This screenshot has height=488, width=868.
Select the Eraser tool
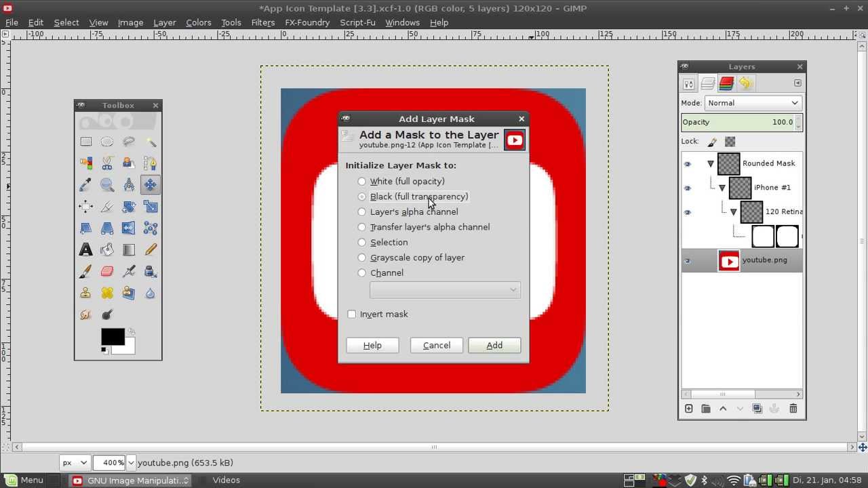pos(107,272)
